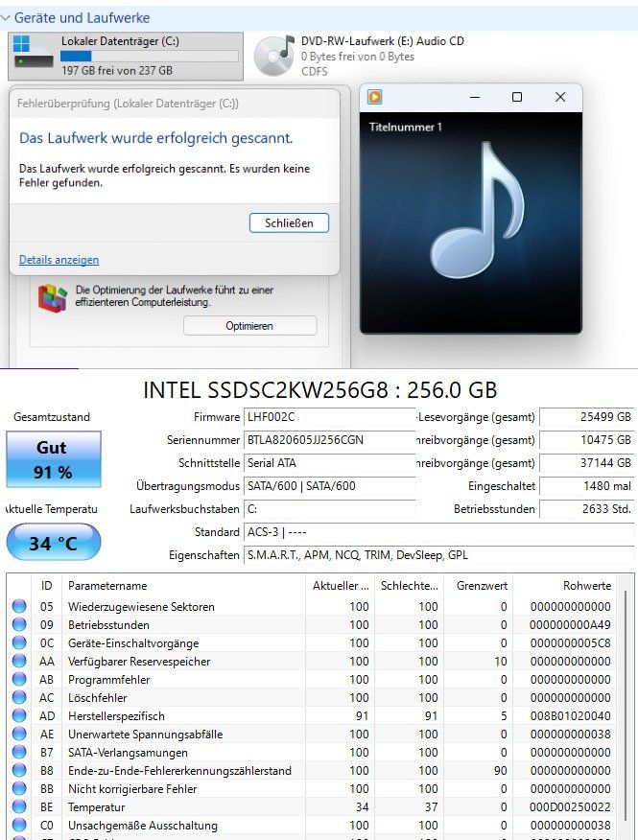The width and height of the screenshot is (638, 840).
Task: Click the media player app icon in title bar
Action: [x=374, y=97]
